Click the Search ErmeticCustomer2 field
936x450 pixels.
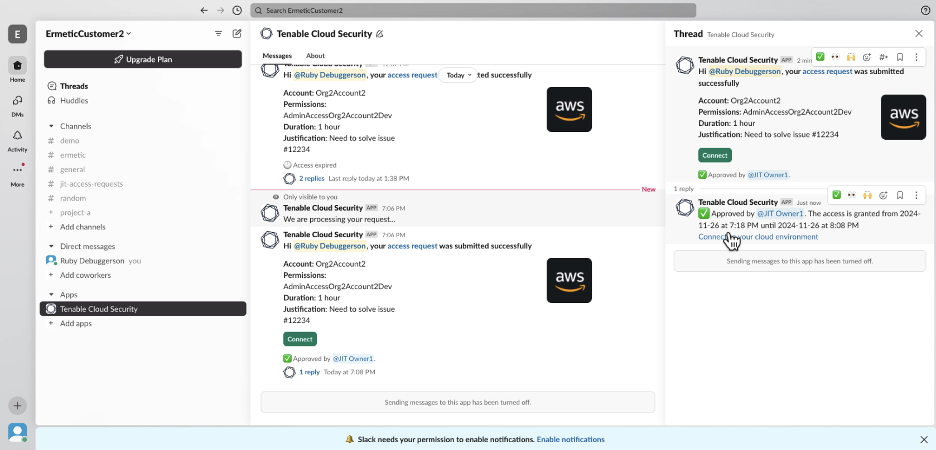(473, 10)
